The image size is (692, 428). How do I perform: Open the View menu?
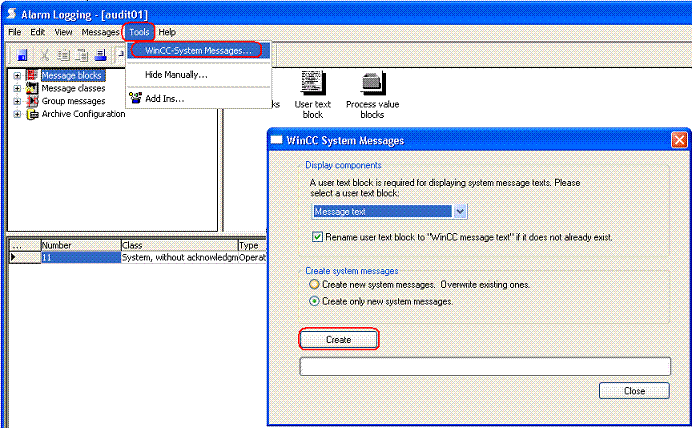pos(64,32)
